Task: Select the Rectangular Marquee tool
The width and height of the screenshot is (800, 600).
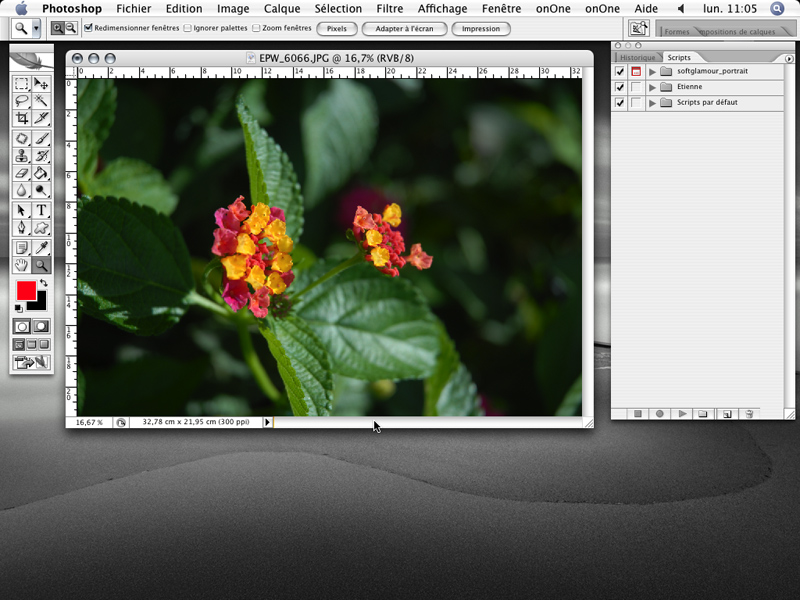Action: point(21,84)
